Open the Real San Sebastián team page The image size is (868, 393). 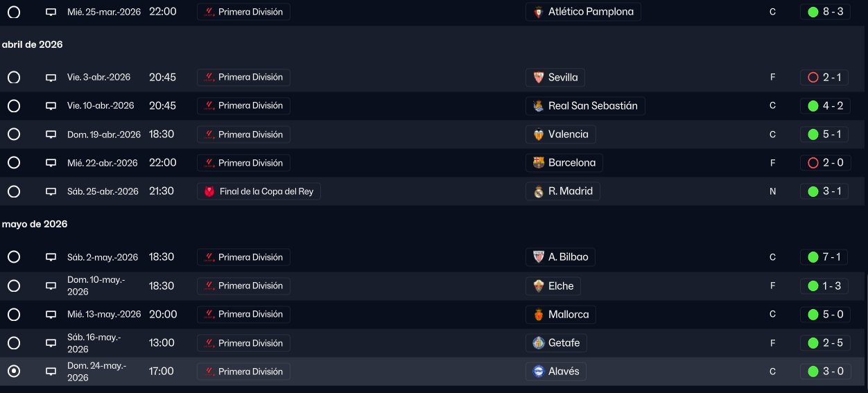tap(592, 106)
